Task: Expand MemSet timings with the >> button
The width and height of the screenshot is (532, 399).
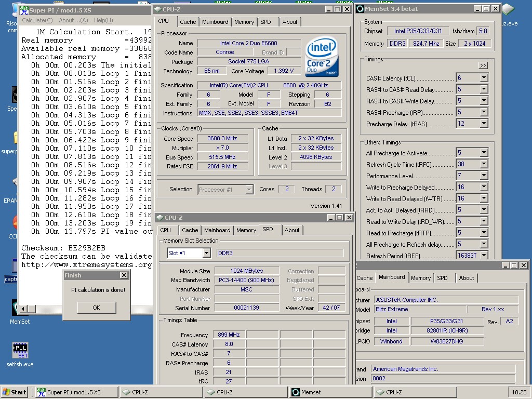Action: [483, 65]
